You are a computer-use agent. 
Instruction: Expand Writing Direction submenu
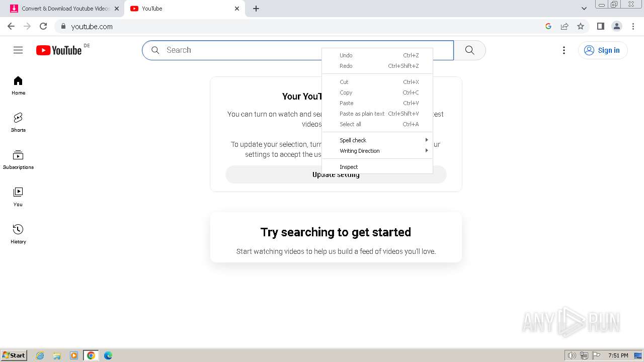377,151
